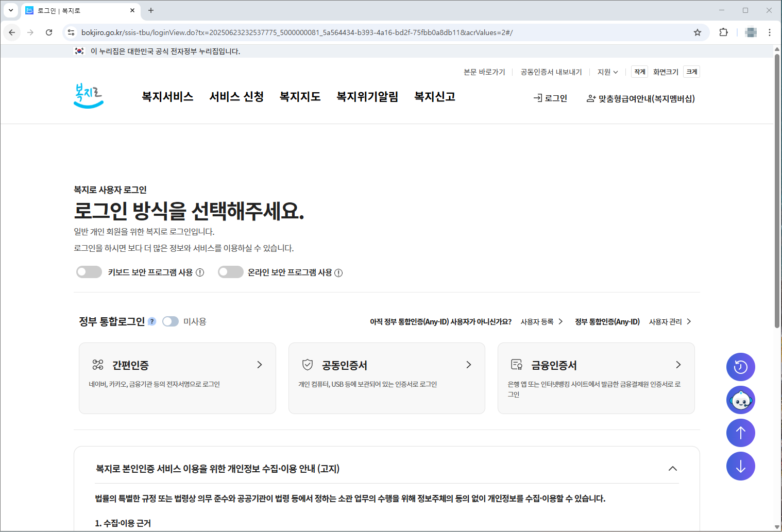Click 공동인증서 내보내기 link
The height and width of the screenshot is (532, 782).
click(551, 72)
